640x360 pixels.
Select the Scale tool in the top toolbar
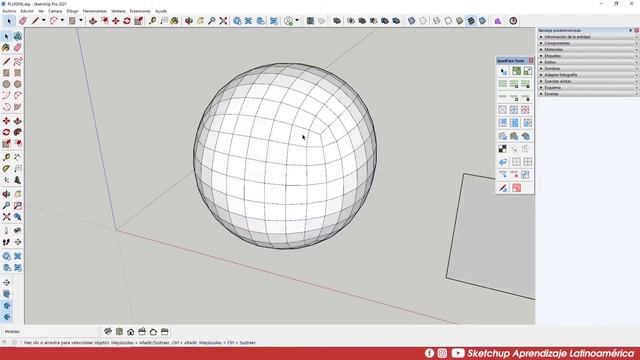(x=138, y=21)
